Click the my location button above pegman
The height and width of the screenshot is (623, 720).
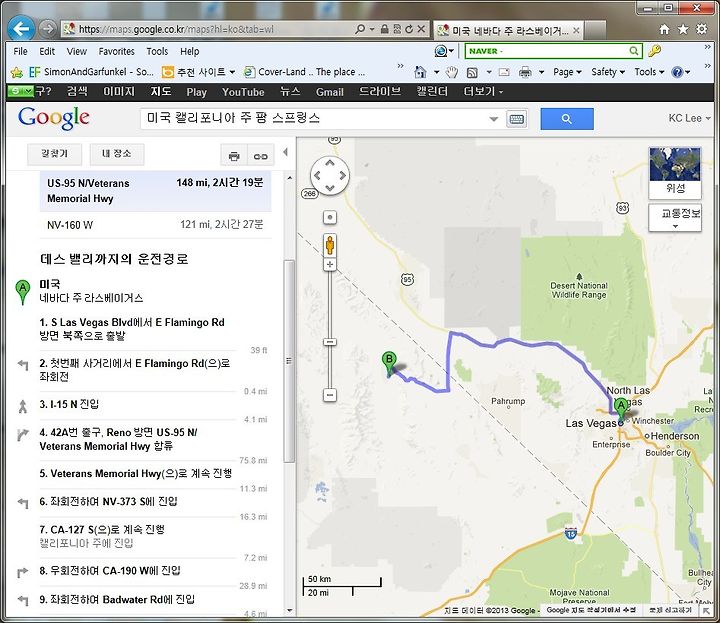coord(330,217)
